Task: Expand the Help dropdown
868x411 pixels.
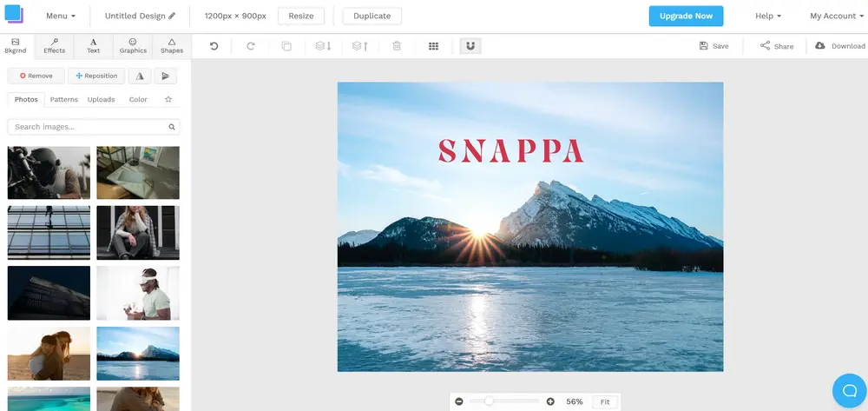Action: pos(768,16)
